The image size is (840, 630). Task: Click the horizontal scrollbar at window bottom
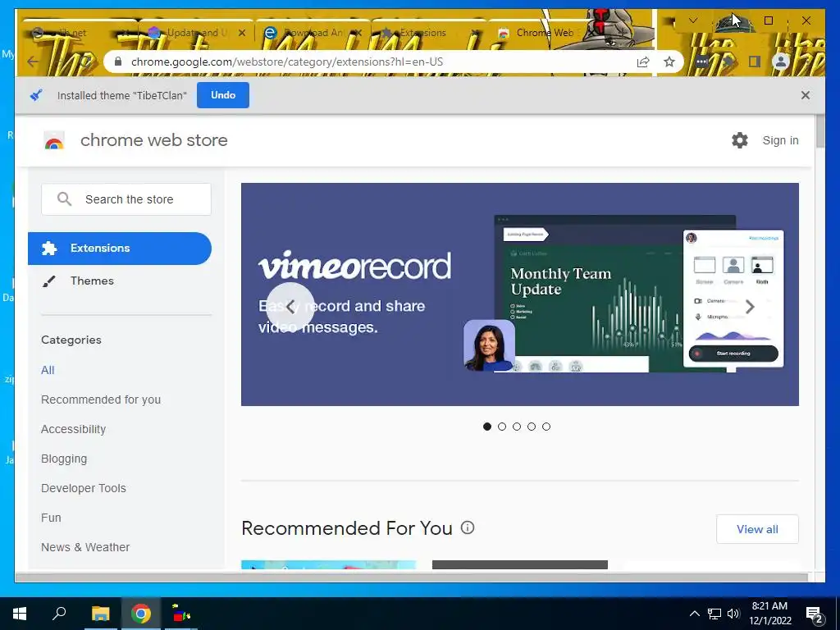412,577
